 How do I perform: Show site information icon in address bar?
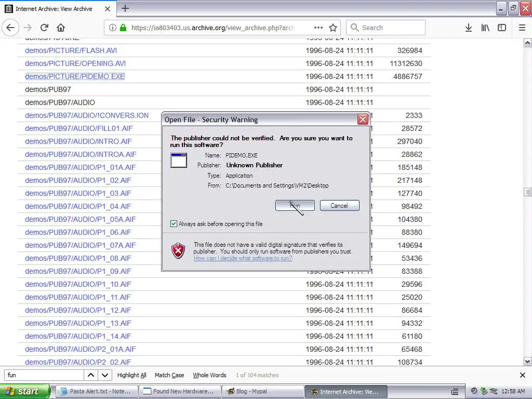113,28
